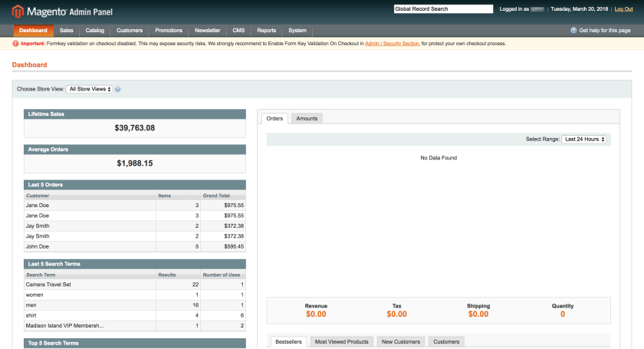
Task: Open the Choose Store View dropdown
Action: tap(90, 89)
